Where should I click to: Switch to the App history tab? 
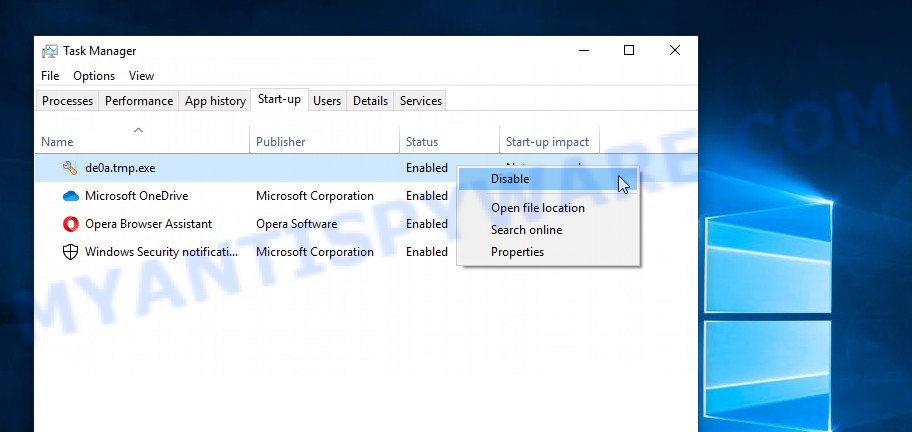(215, 101)
